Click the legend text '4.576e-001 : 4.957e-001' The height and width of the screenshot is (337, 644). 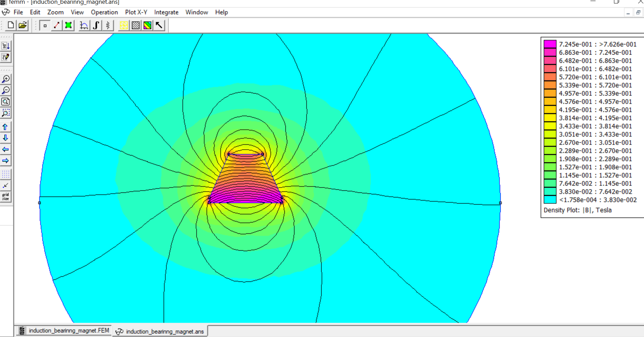(x=595, y=102)
